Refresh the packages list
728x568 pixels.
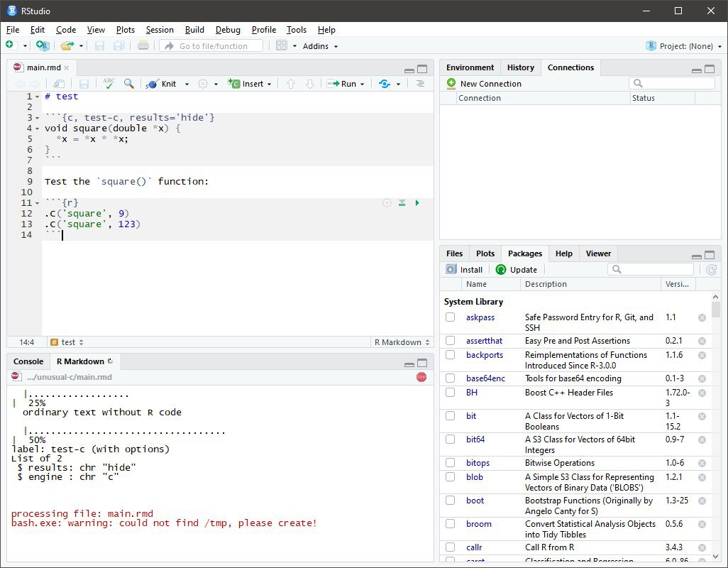point(711,269)
